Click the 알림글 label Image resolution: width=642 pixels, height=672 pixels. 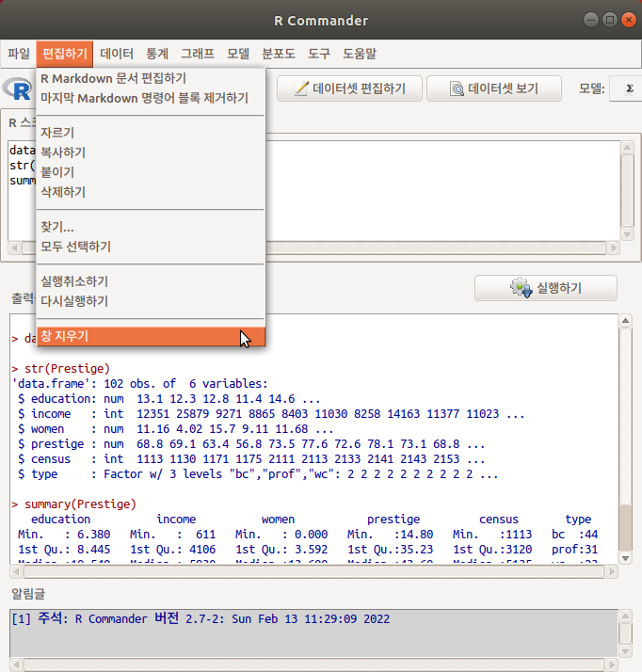pos(28,594)
